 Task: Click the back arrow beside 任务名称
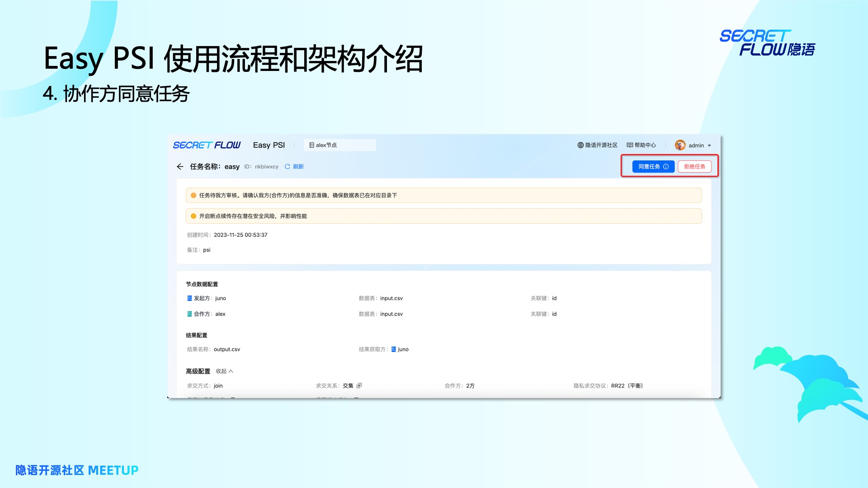(180, 167)
